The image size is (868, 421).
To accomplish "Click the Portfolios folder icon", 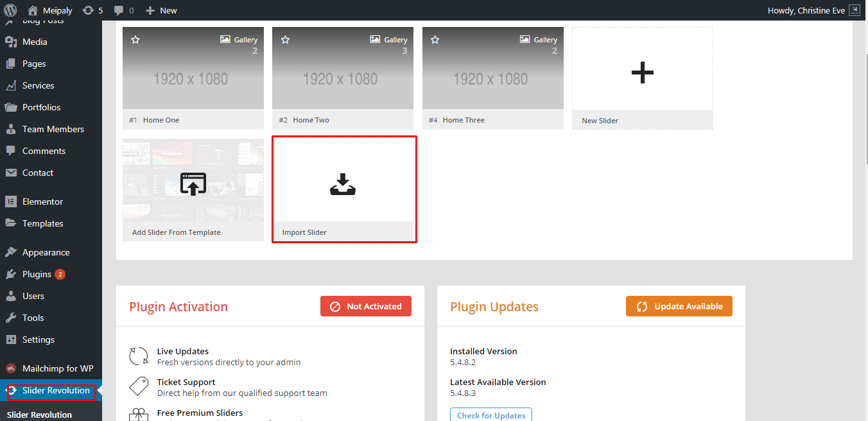I will [11, 107].
